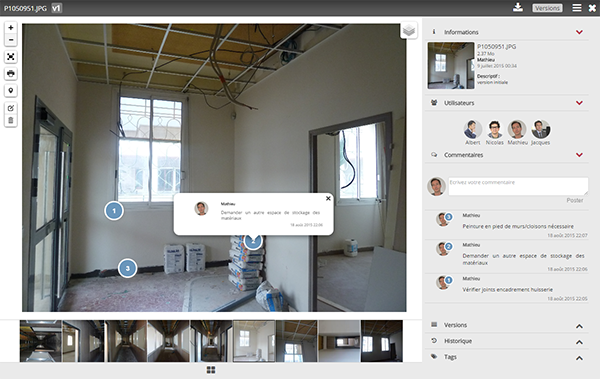The image size is (600, 379).
Task: Collapse the Informations section
Action: point(579,32)
